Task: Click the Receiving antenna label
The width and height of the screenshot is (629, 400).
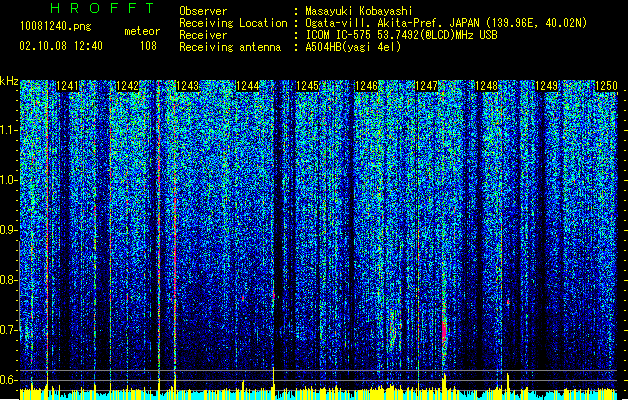Action: [x=230, y=47]
